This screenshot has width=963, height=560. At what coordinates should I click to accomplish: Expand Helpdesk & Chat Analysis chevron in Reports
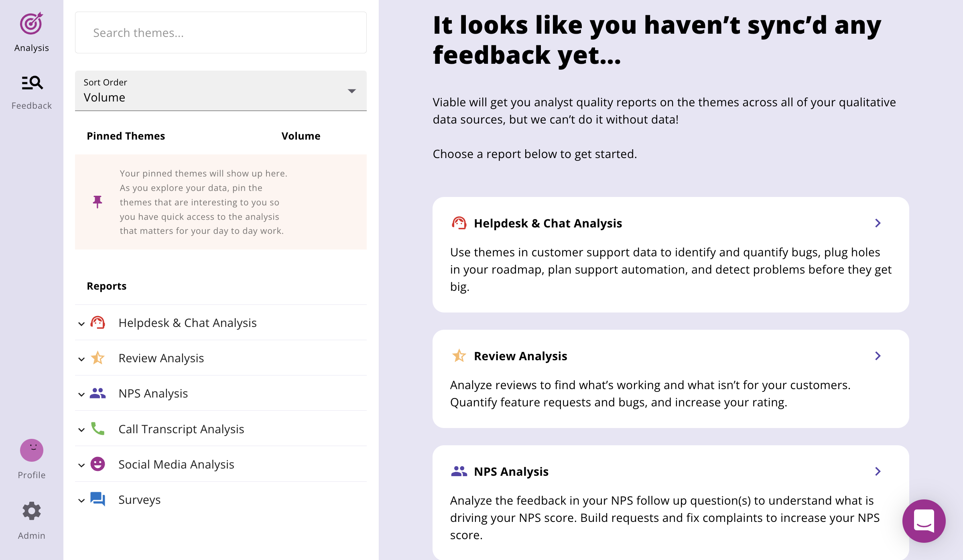(81, 324)
